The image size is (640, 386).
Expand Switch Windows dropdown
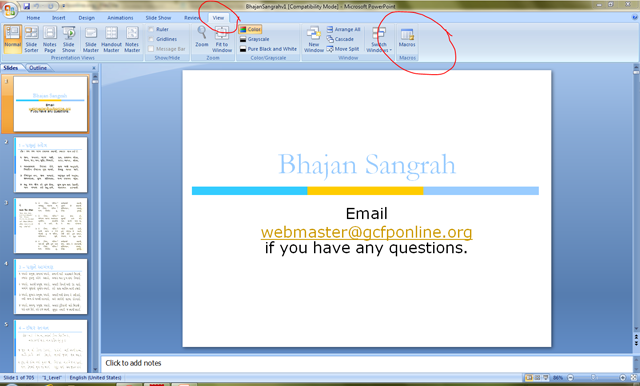tap(379, 40)
